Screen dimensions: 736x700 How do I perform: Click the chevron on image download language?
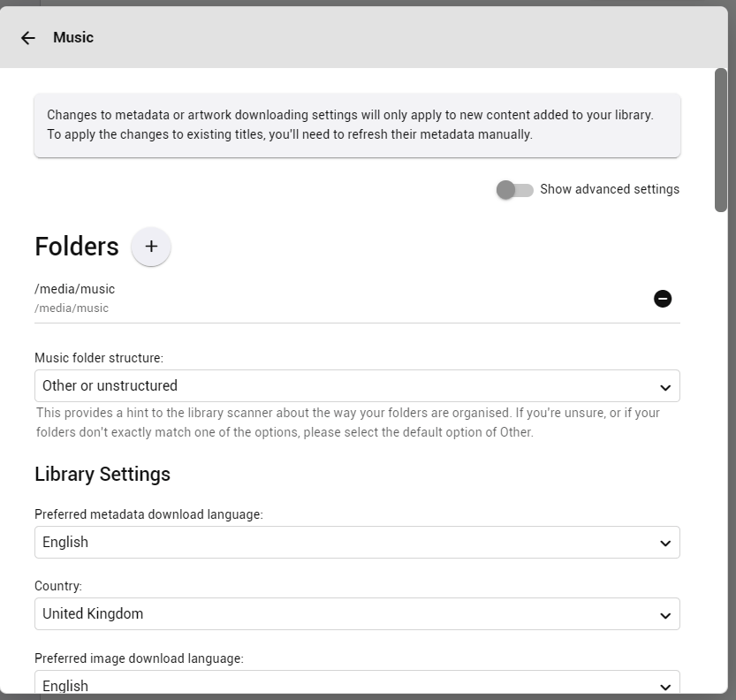[665, 687]
